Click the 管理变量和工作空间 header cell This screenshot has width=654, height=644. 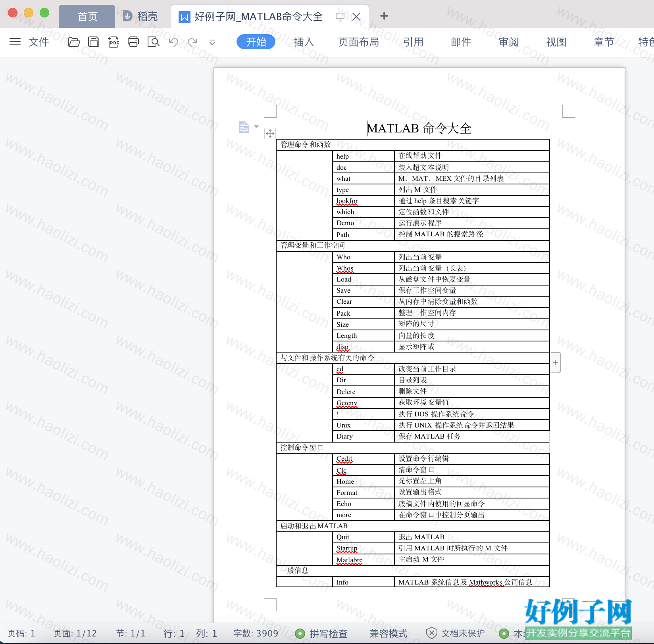point(413,245)
